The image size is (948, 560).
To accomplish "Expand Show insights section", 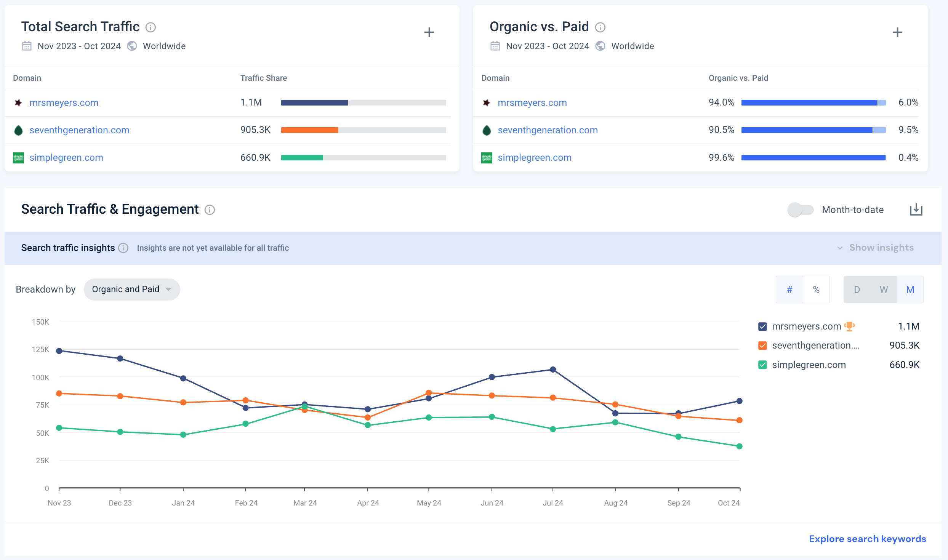I will point(876,248).
